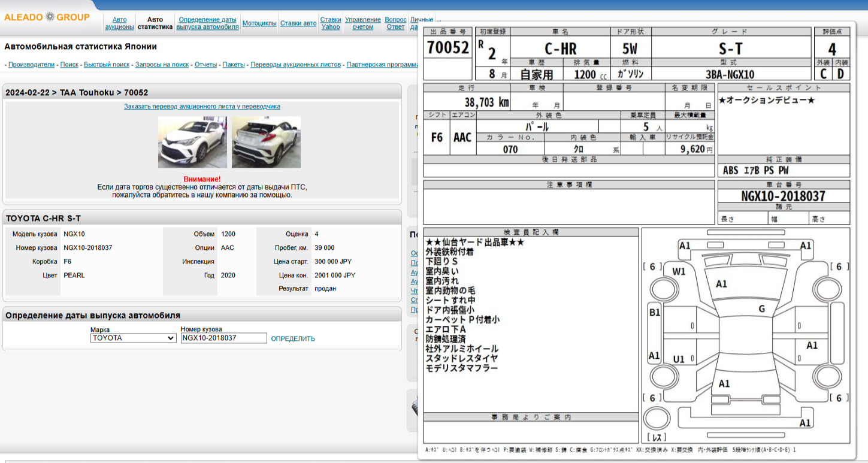
Task: Open Переводы аукционных листов link
Action: pos(295,65)
